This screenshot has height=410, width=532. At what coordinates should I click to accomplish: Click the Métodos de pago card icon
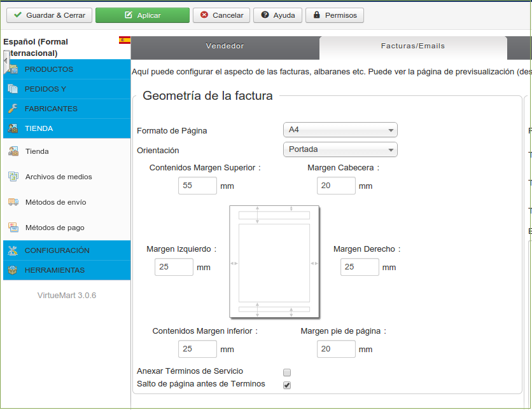coord(13,228)
